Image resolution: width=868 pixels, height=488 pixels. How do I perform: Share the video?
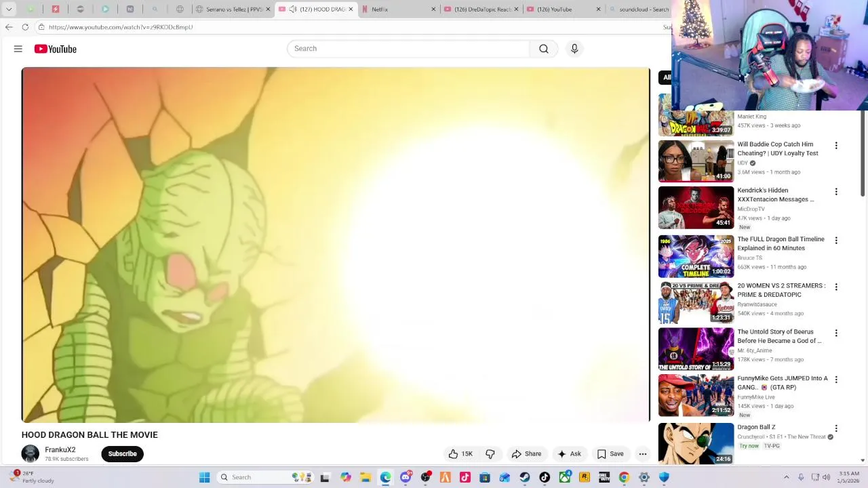point(526,454)
